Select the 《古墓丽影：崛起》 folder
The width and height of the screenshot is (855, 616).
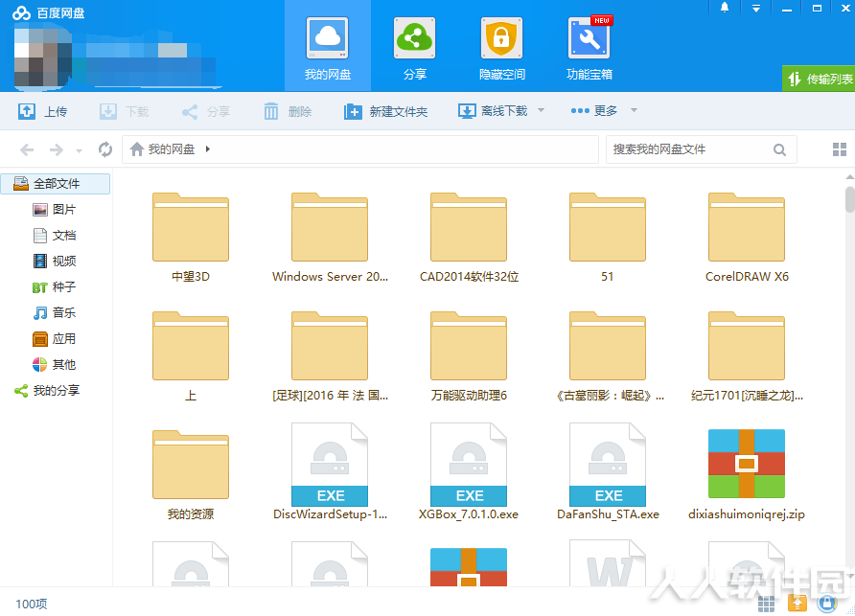click(610, 356)
